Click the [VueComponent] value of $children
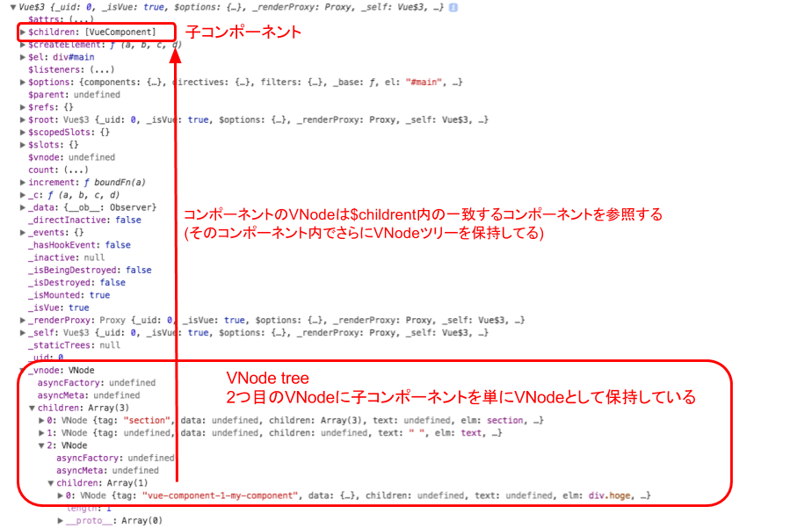 (120, 33)
